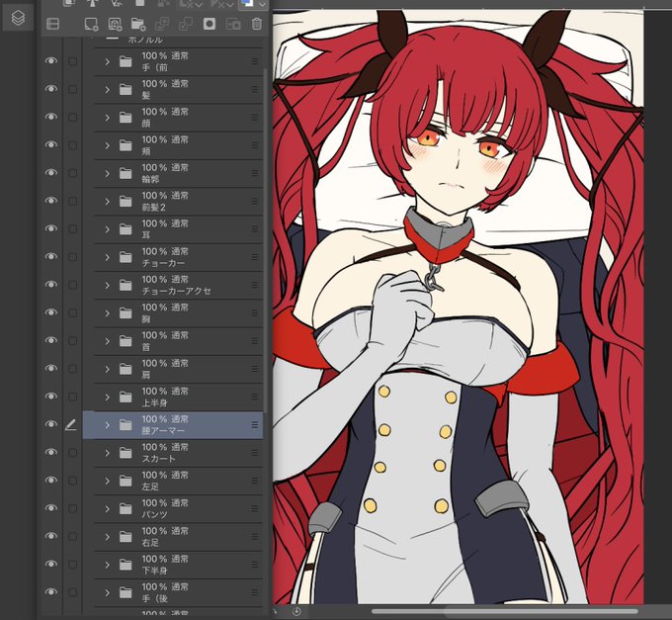Screen dimensions: 672x620
Task: Expand the 輪郭 layer folder
Action: (x=107, y=174)
